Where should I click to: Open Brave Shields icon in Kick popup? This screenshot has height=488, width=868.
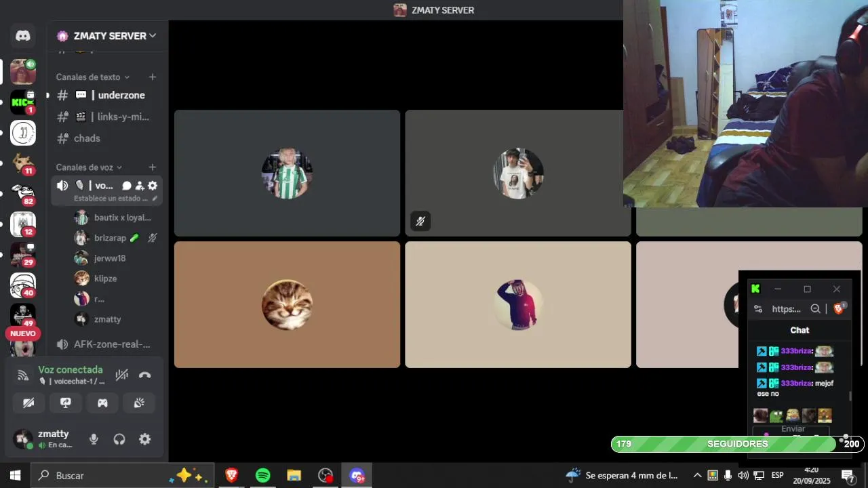[x=839, y=308]
